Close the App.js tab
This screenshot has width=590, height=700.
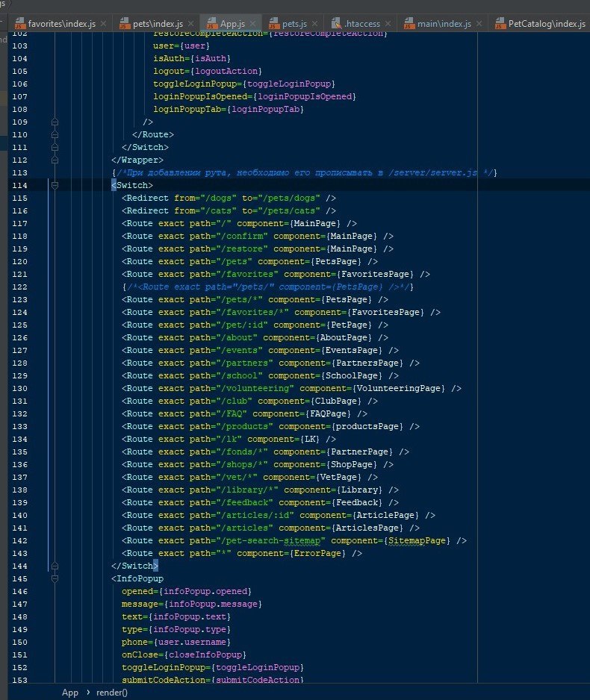pos(252,24)
